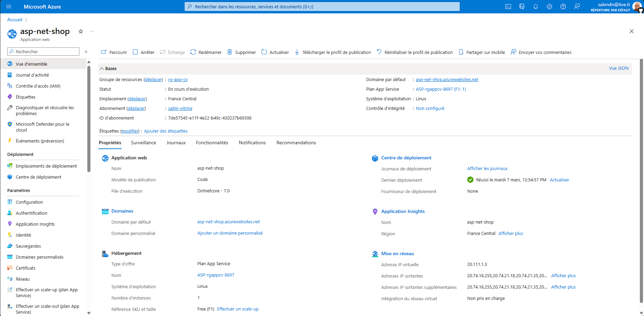Screen dimensions: 644x316
Task: Open the Azure portal hamburger menu
Action: 9,7
